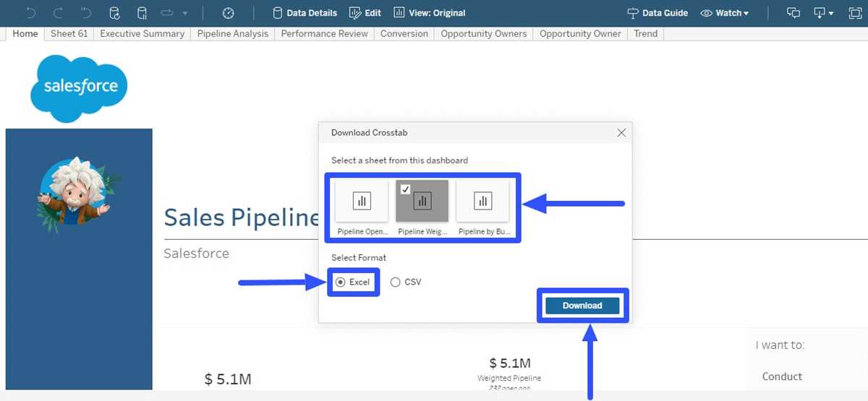Open the Comments icon
Screen dimensions: 868x401
793,13
